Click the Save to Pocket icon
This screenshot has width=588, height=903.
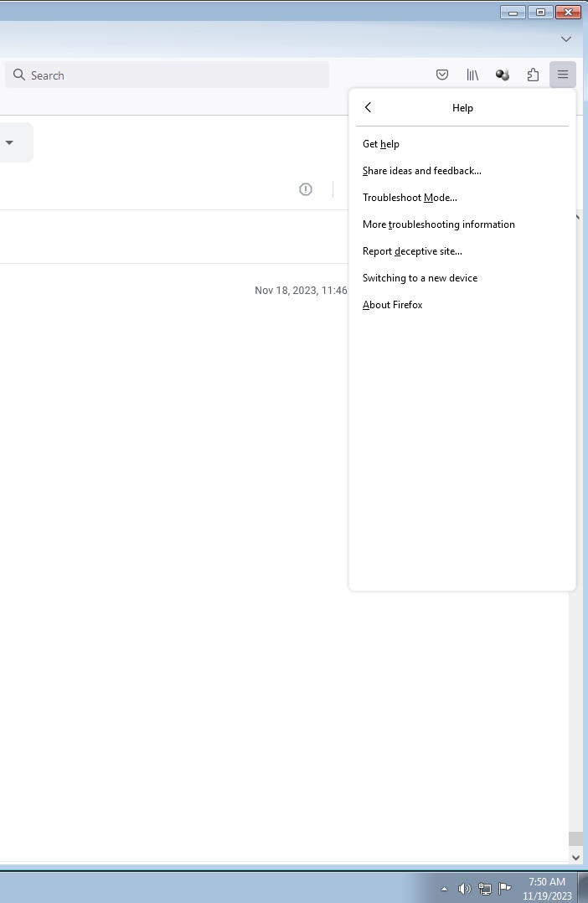pyautogui.click(x=441, y=75)
